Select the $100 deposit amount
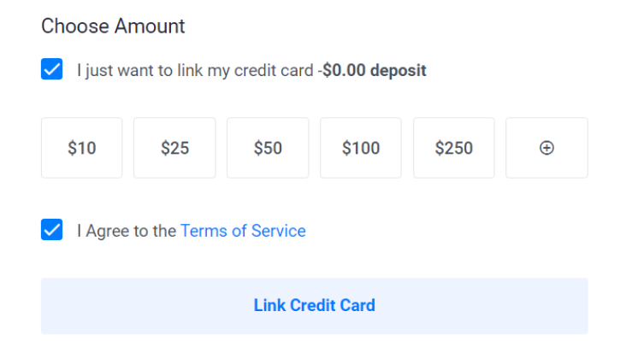Screen dimensions: 644x341 click(361, 148)
